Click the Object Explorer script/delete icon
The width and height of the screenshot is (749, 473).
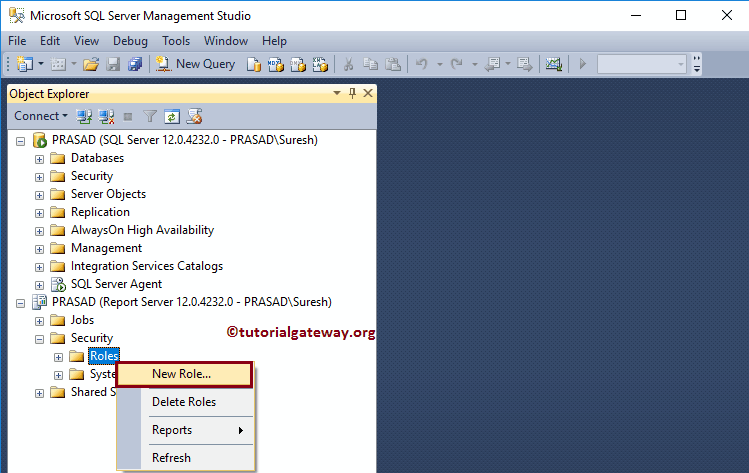pos(194,116)
